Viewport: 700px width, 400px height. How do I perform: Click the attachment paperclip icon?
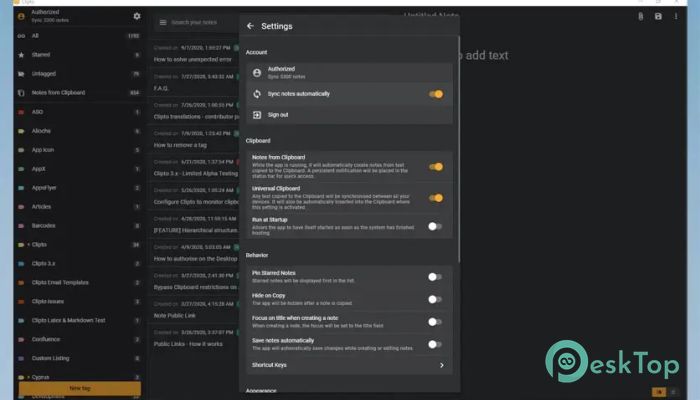pyautogui.click(x=640, y=17)
